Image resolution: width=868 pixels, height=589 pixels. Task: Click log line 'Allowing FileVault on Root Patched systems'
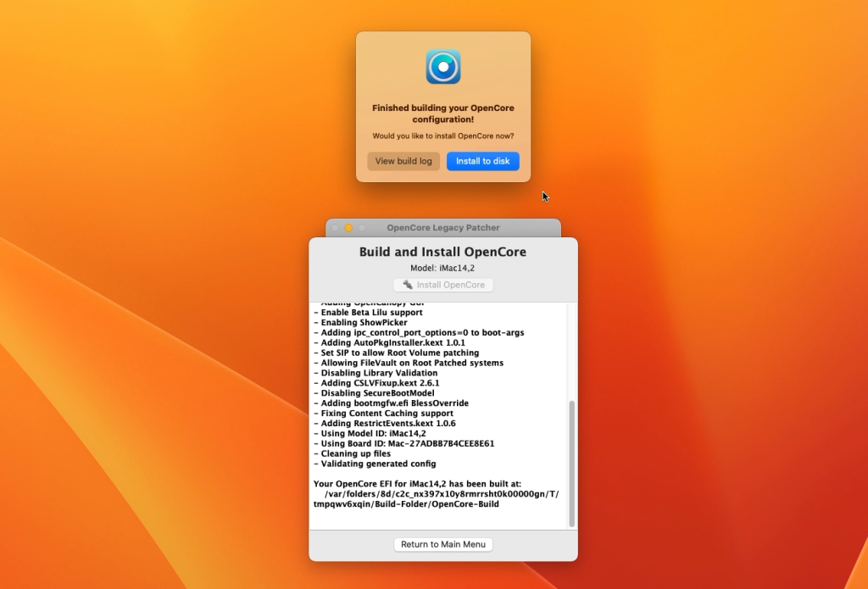(x=409, y=363)
